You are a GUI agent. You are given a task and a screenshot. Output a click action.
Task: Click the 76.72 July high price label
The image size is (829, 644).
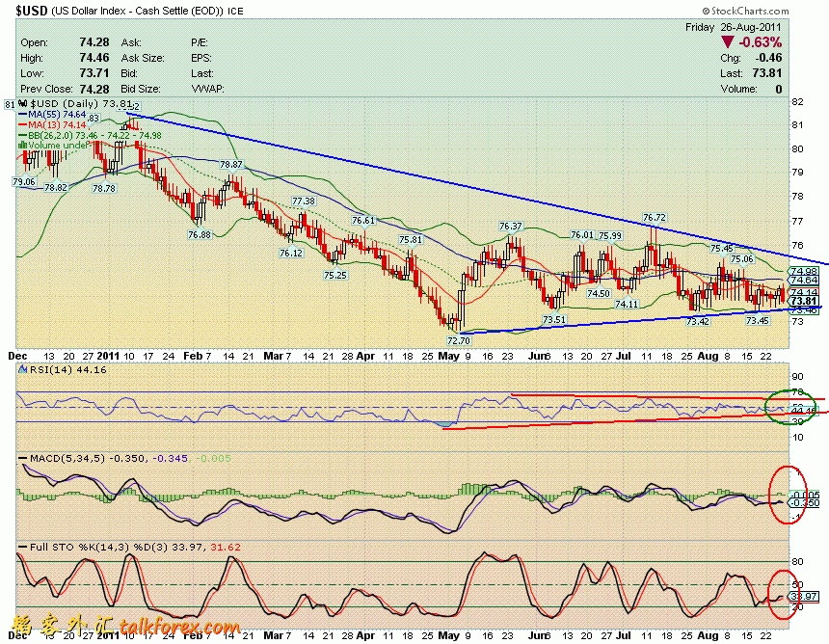[654, 217]
